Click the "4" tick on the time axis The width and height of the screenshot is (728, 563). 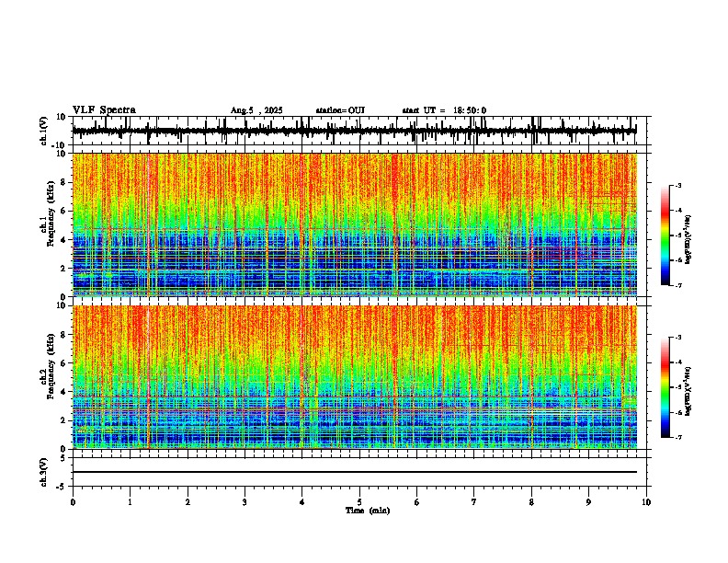tap(302, 502)
